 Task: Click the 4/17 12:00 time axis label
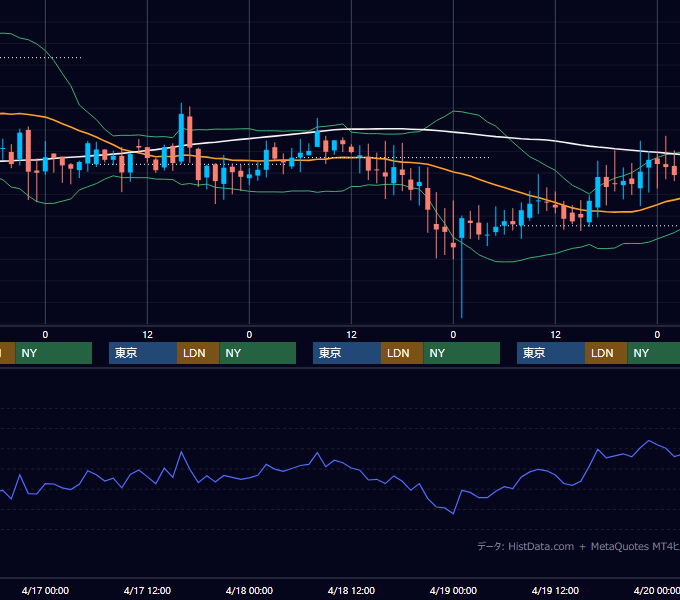coord(147,590)
